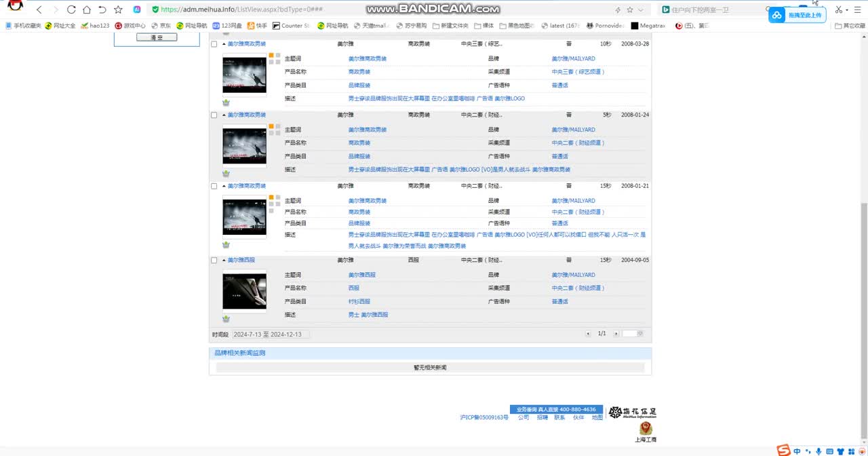
Task: Open the 伙伴 footer link
Action: point(578,418)
